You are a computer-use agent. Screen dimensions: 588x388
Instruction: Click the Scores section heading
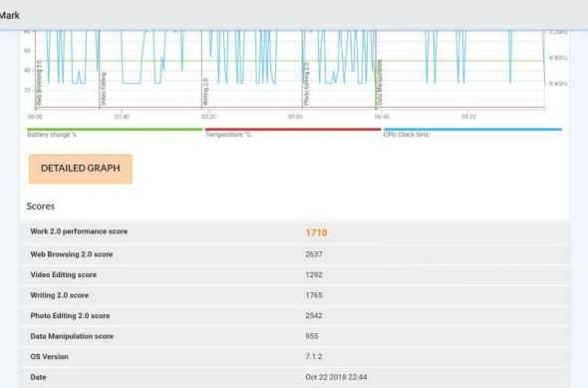click(41, 206)
